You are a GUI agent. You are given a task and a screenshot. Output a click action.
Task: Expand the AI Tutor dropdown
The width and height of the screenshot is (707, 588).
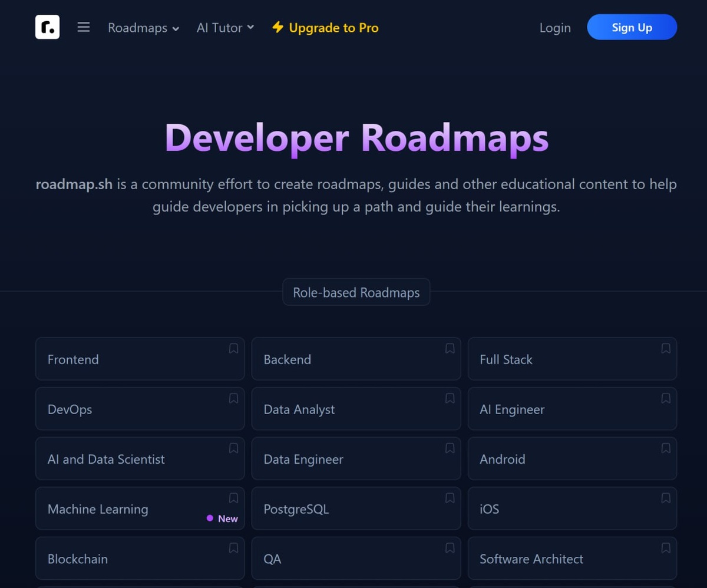[225, 28]
